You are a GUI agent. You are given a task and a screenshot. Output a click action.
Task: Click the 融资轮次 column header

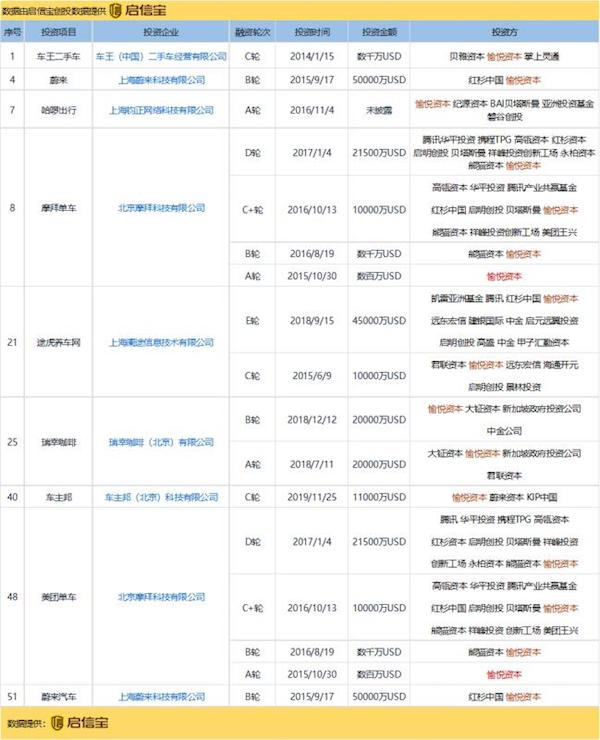253,32
